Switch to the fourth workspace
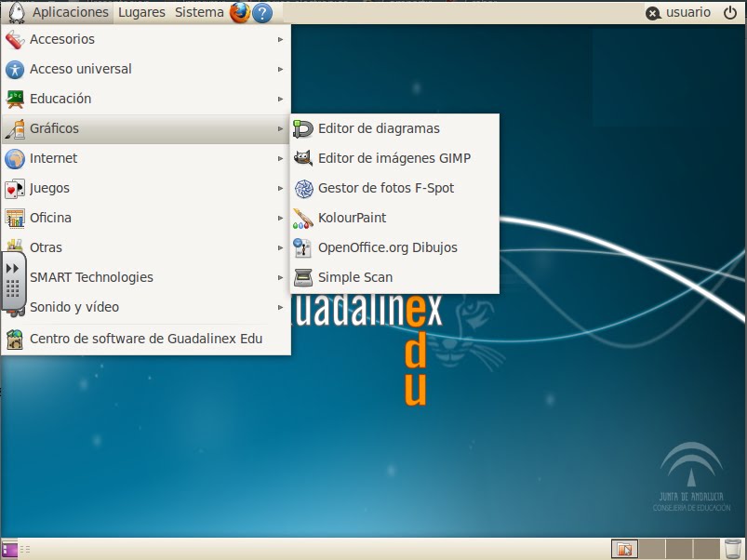 tap(706, 550)
